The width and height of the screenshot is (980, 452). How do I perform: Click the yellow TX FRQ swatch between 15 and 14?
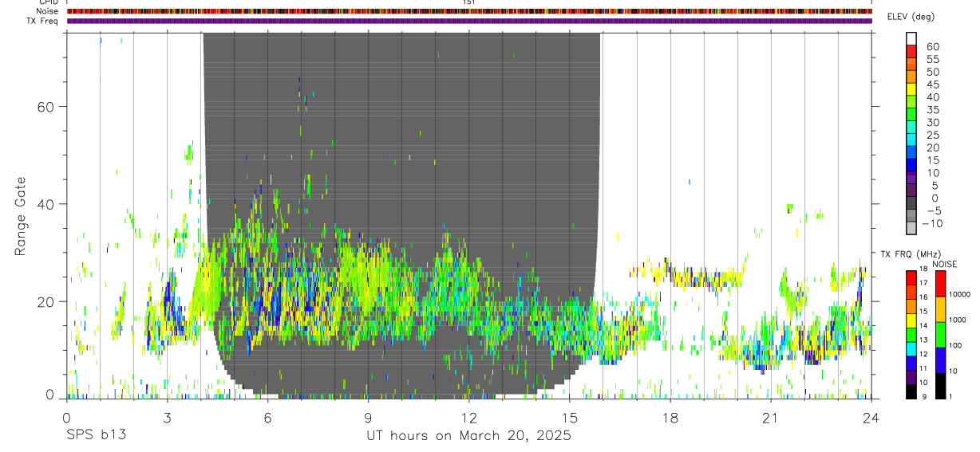tap(911, 320)
